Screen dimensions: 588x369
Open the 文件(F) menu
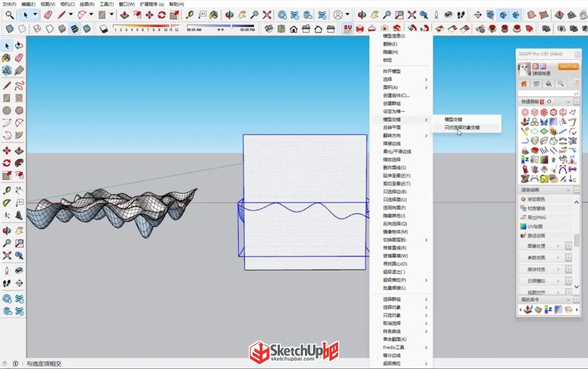coord(9,4)
